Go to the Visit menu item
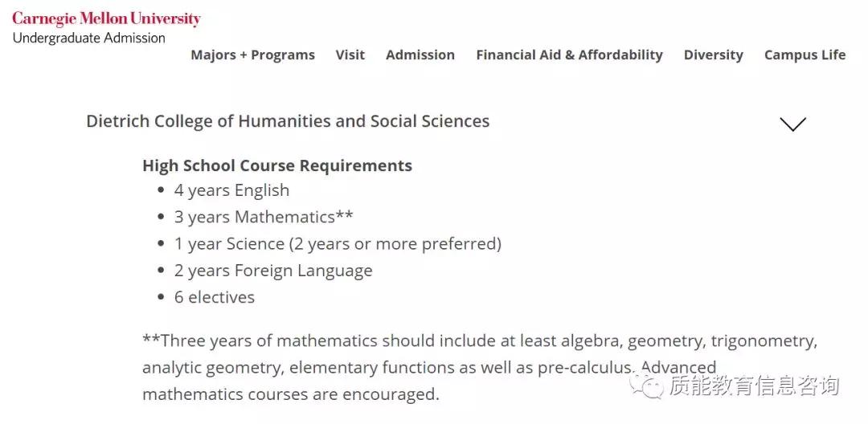 tap(350, 55)
